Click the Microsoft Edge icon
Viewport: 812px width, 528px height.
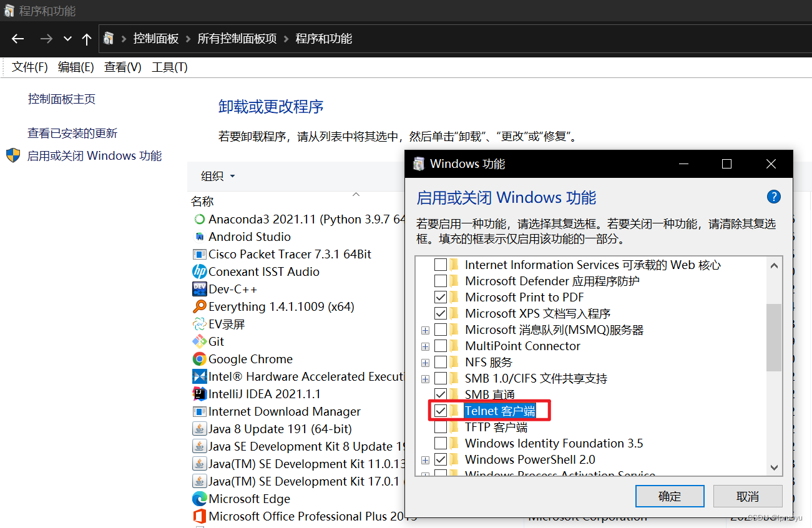tap(199, 499)
